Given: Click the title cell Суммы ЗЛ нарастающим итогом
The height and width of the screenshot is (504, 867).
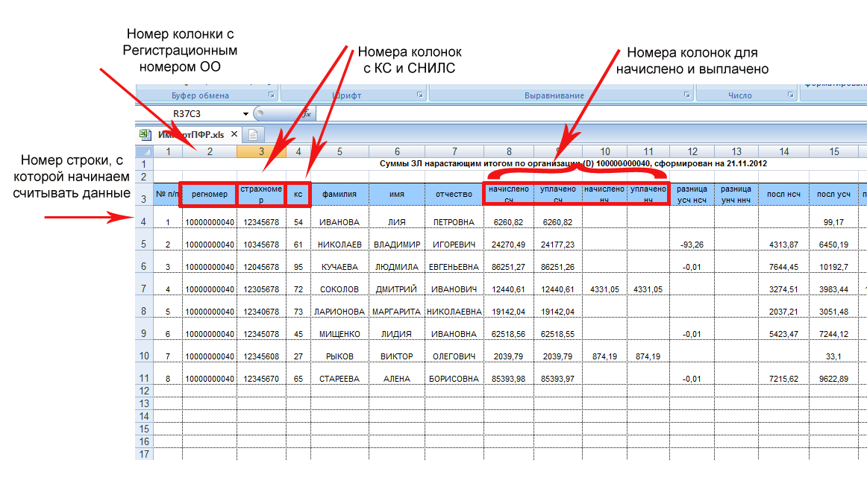Looking at the screenshot, I should pos(573,163).
